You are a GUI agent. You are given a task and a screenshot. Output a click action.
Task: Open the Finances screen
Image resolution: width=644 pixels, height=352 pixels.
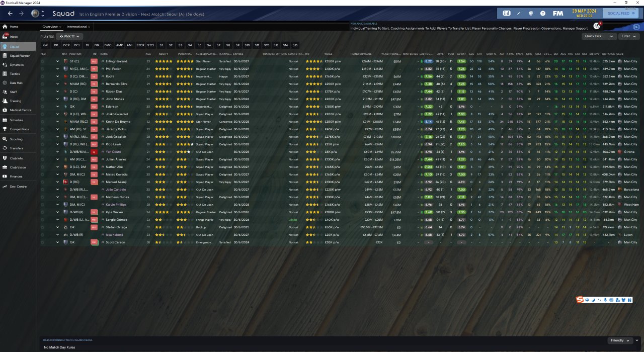coord(18,177)
